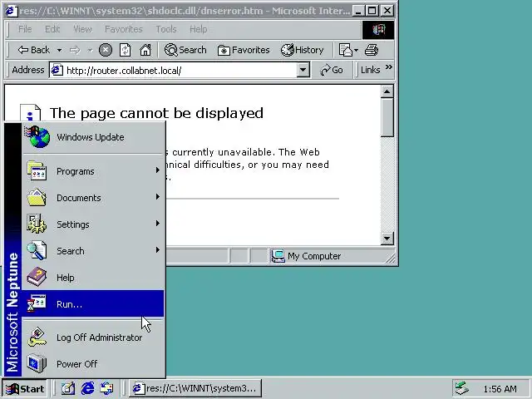Open the File menu
The width and height of the screenshot is (532, 399).
pyautogui.click(x=25, y=29)
